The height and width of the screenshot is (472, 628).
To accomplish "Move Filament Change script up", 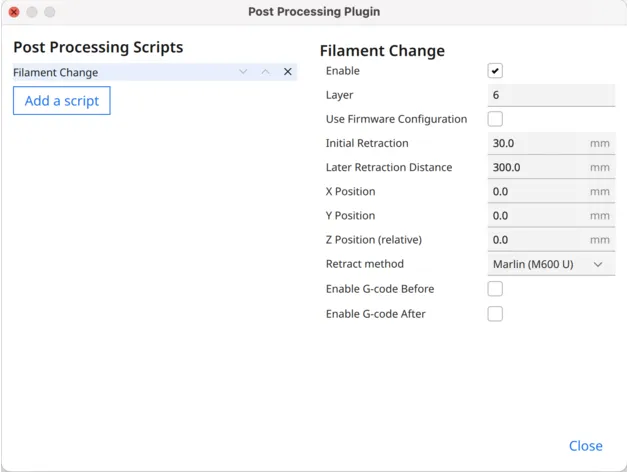I will tap(265, 72).
